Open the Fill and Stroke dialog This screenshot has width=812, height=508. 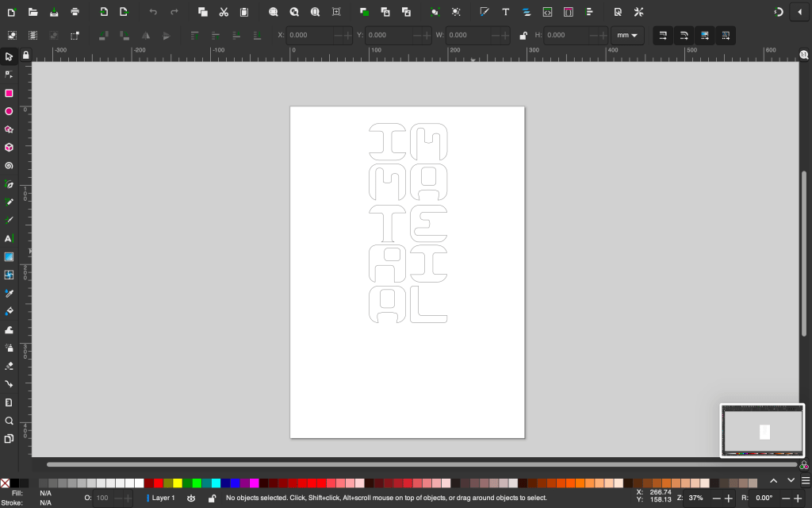484,12
